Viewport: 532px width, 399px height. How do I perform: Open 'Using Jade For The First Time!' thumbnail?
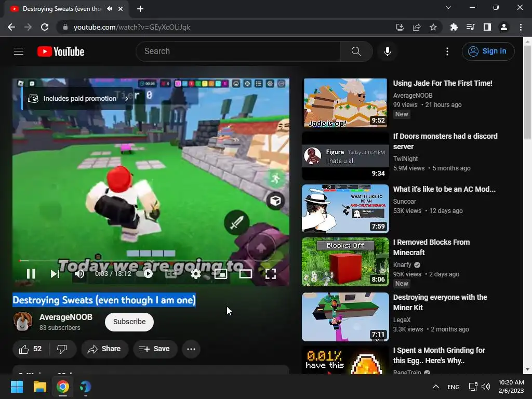[x=345, y=103]
